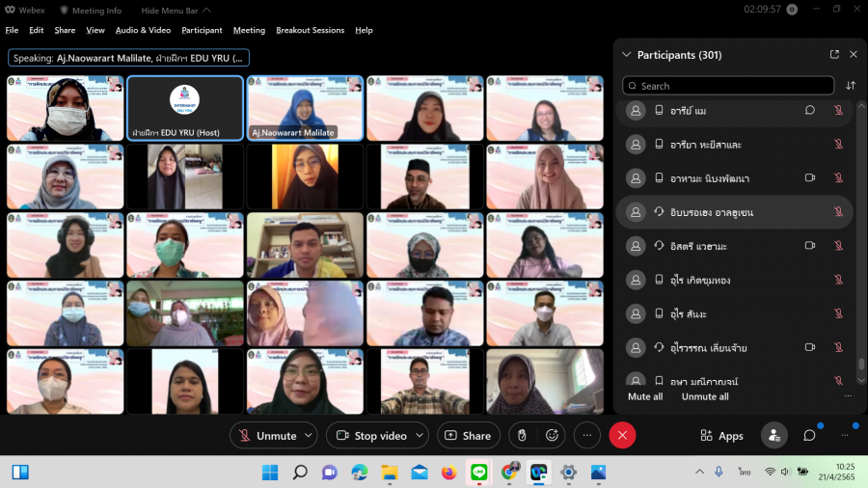Open more options in the control bar
Viewport: 868px width, 488px height.
click(x=587, y=436)
